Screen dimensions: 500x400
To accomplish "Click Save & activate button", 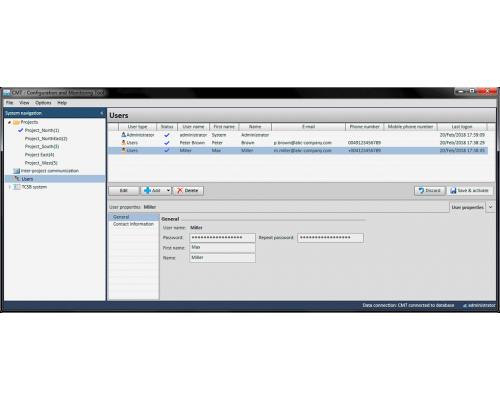I will point(470,191).
